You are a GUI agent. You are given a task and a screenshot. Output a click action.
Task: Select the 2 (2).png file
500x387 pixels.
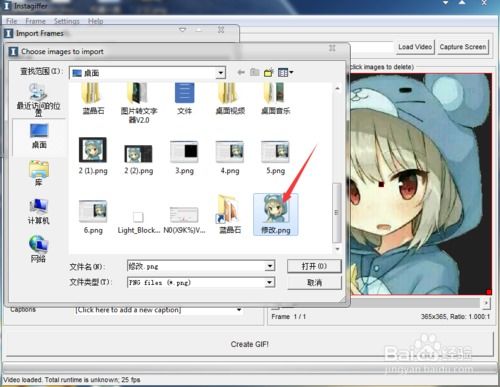pyautogui.click(x=139, y=160)
